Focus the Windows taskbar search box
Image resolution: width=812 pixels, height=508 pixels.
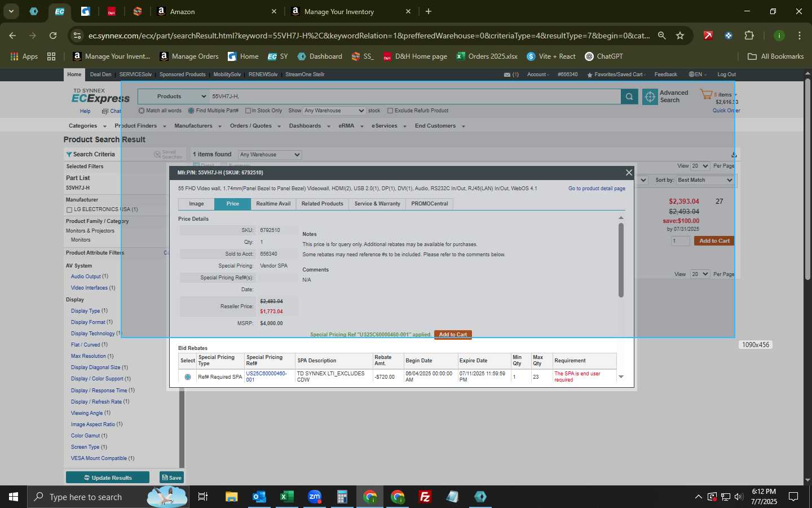coord(107,497)
